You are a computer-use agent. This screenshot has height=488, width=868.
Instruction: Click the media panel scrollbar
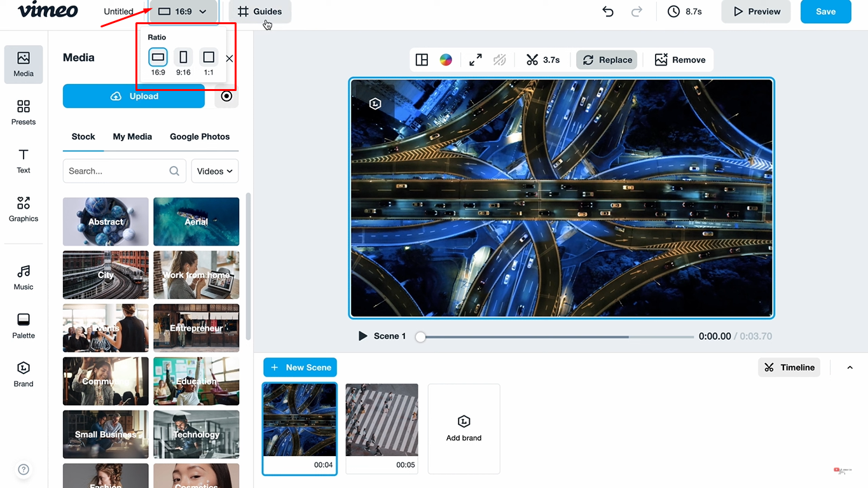[248, 266]
